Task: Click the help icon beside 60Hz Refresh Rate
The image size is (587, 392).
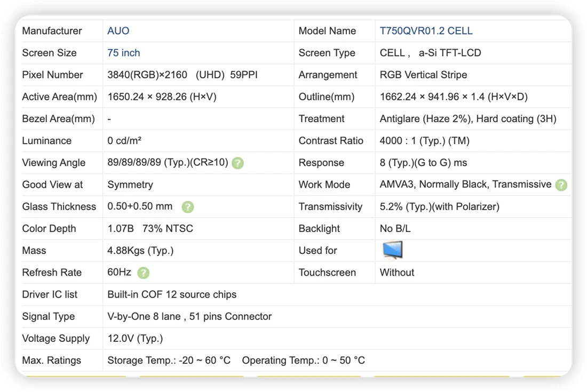Action: click(144, 273)
